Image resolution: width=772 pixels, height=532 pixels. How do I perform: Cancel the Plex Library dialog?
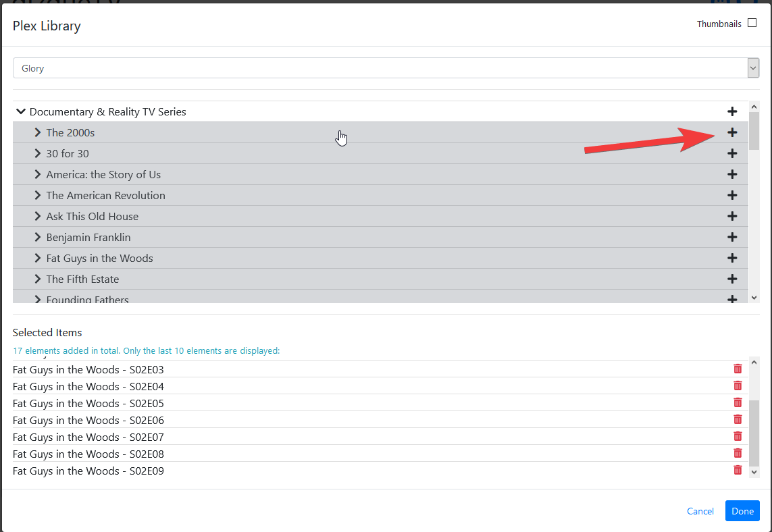[700, 511]
